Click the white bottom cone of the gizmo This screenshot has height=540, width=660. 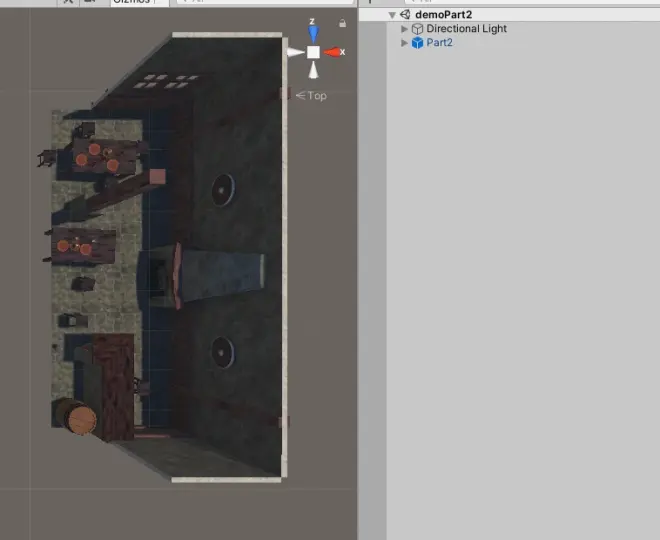313,70
